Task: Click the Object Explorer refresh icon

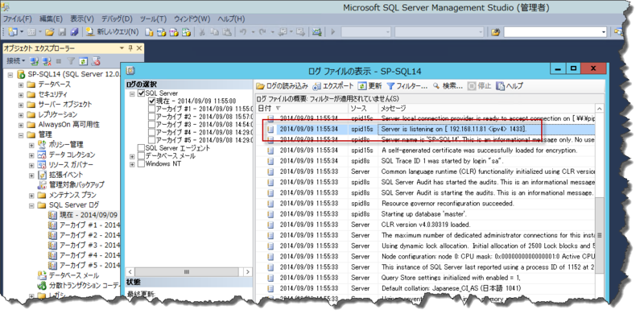Action: [x=84, y=61]
